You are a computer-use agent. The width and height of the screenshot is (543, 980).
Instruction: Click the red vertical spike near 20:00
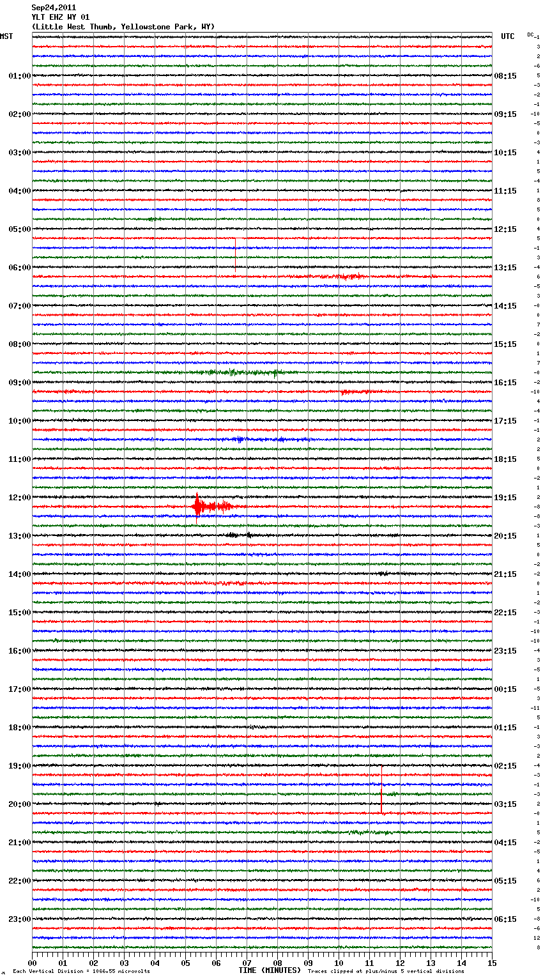[381, 790]
